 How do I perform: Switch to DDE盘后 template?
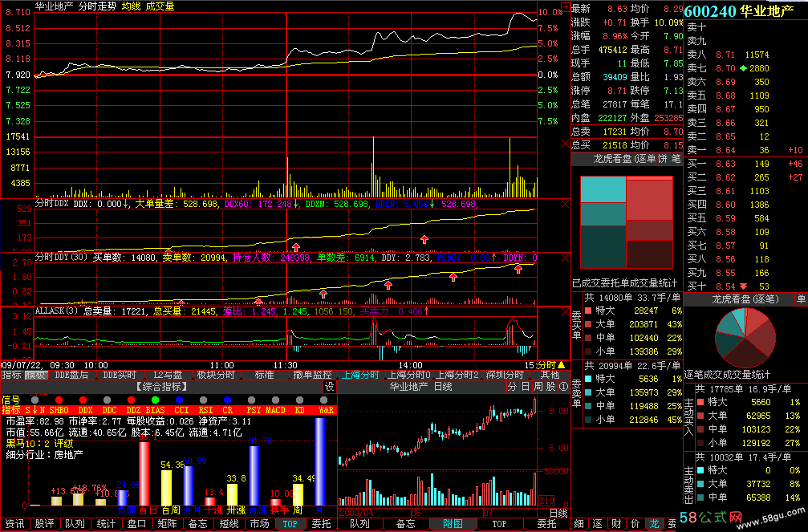click(71, 375)
